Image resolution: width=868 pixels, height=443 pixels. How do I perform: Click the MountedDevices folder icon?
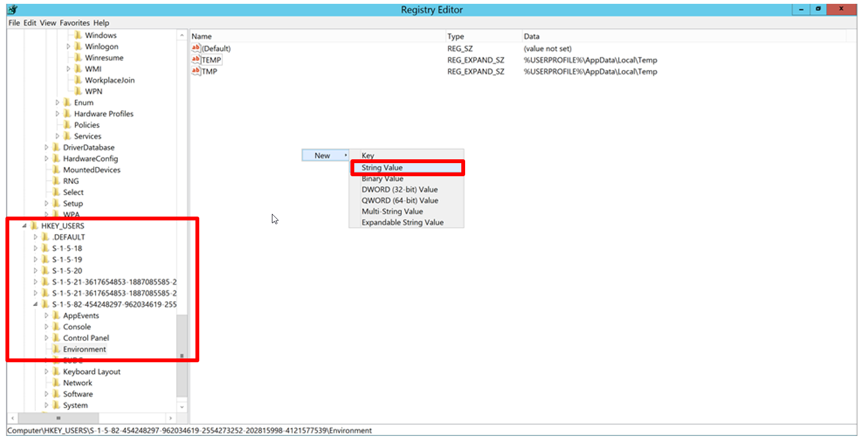56,170
